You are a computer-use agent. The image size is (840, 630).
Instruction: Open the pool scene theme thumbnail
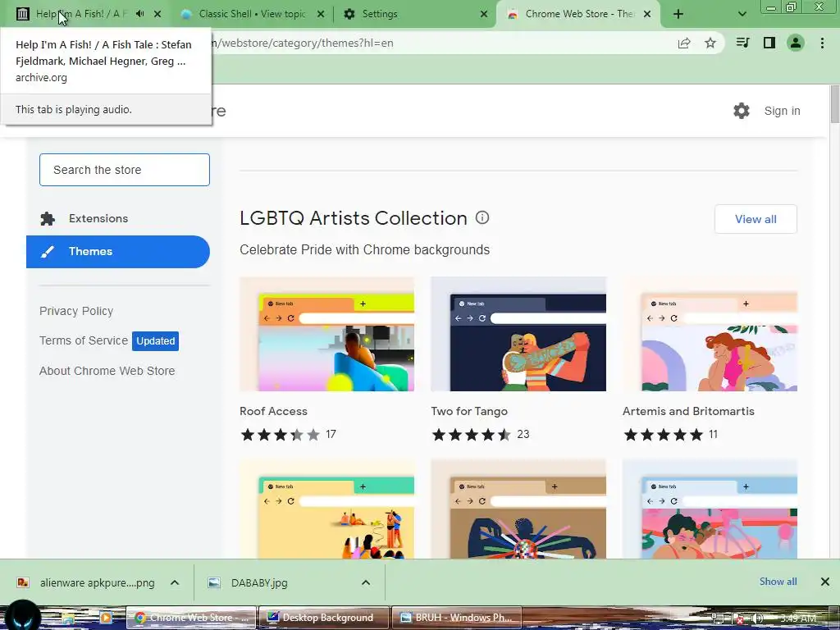pyautogui.click(x=710, y=509)
